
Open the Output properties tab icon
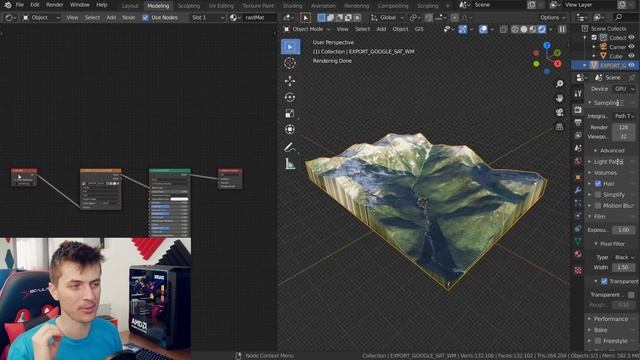(578, 122)
